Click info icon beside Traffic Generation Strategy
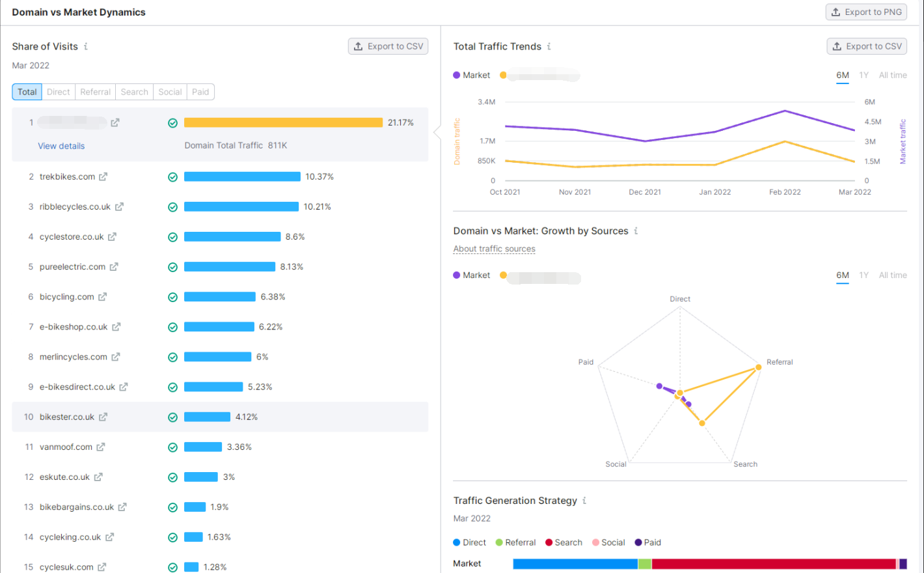Image resolution: width=924 pixels, height=573 pixels. tap(584, 500)
